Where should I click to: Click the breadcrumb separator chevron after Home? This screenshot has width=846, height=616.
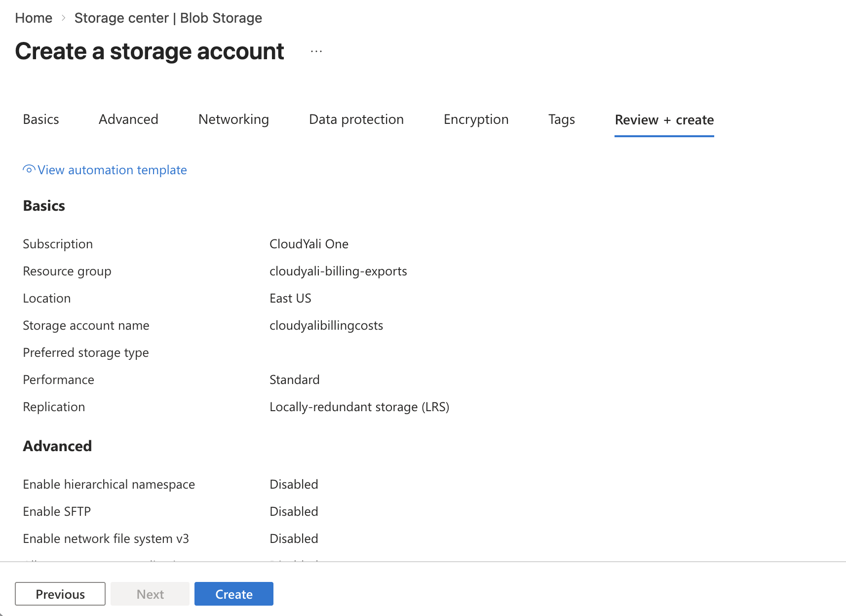point(64,18)
